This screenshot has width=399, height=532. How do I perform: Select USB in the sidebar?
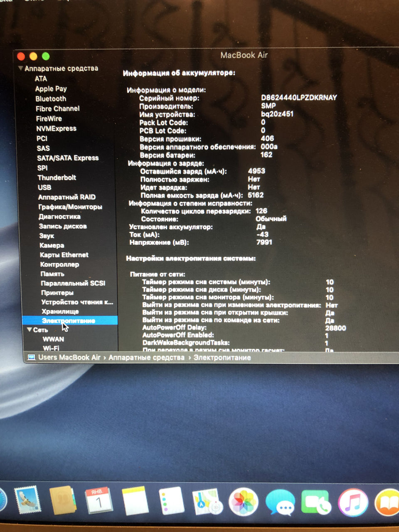click(x=44, y=187)
